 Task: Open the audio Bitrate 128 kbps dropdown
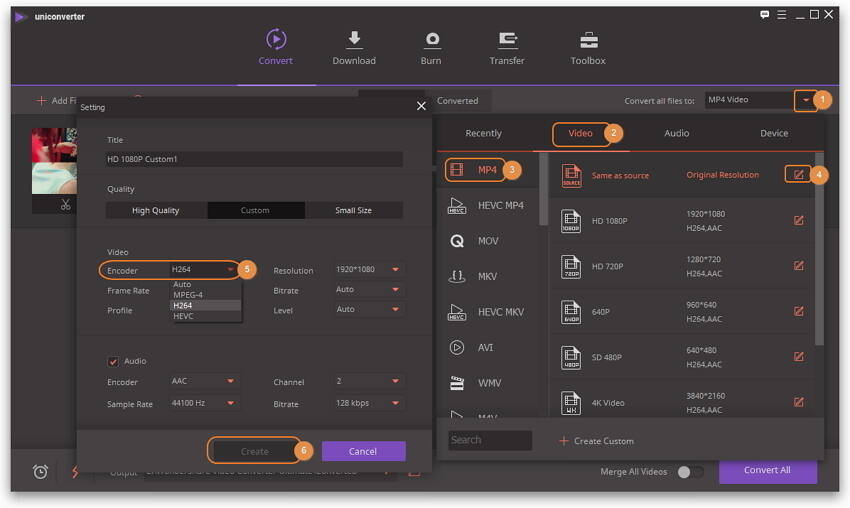(x=368, y=403)
